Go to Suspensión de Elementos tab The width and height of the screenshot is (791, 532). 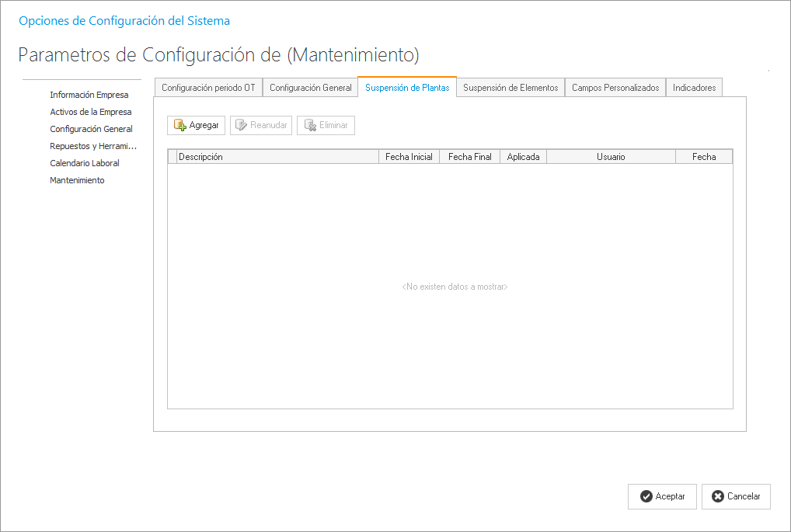[x=510, y=88]
